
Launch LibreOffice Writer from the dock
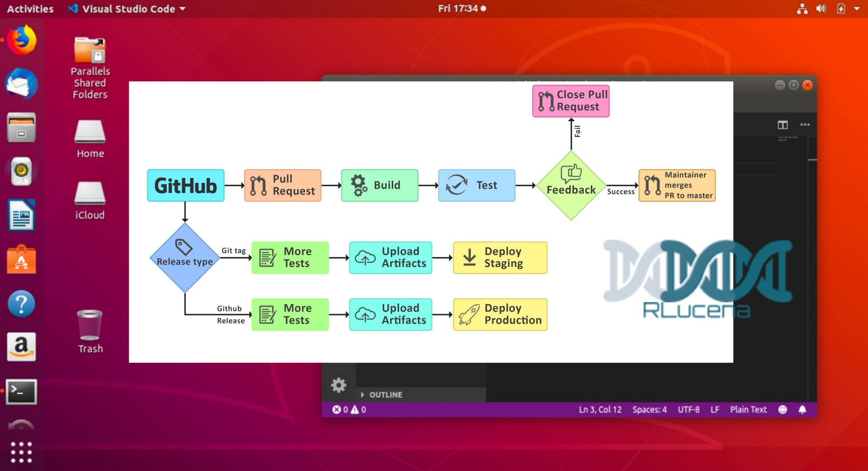click(x=21, y=215)
